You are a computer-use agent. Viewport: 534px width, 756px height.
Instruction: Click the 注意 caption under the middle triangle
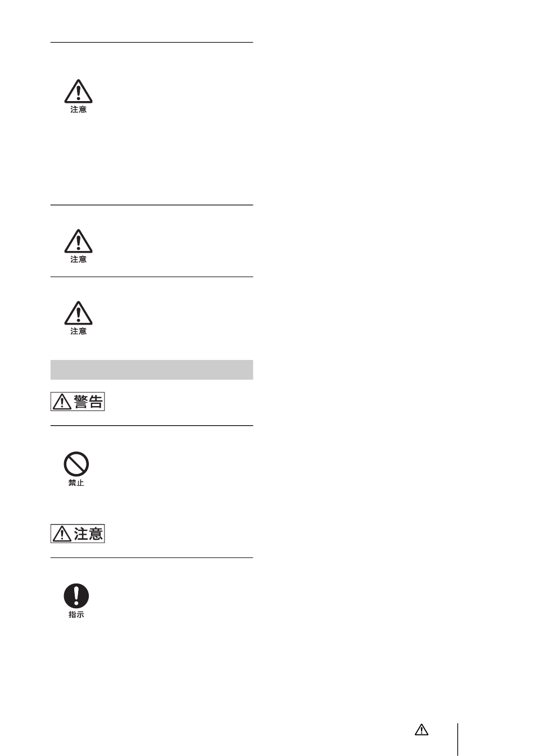(x=78, y=260)
